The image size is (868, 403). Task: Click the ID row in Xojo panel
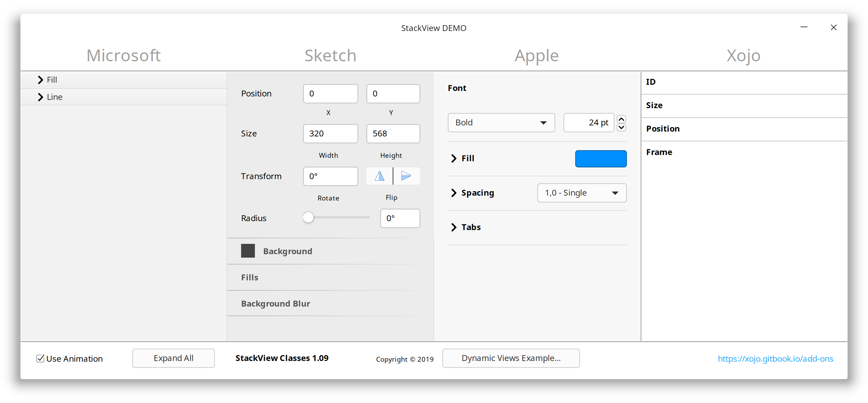[x=744, y=83]
